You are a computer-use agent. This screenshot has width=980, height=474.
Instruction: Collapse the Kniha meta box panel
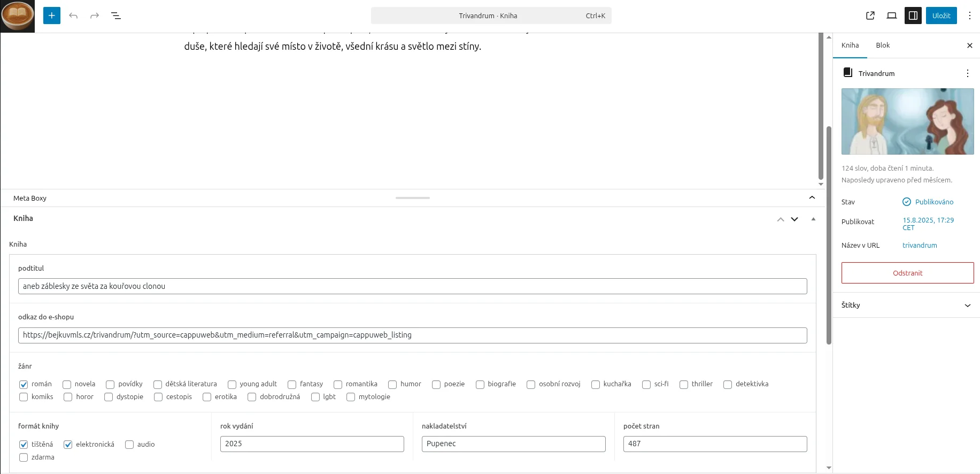(813, 219)
